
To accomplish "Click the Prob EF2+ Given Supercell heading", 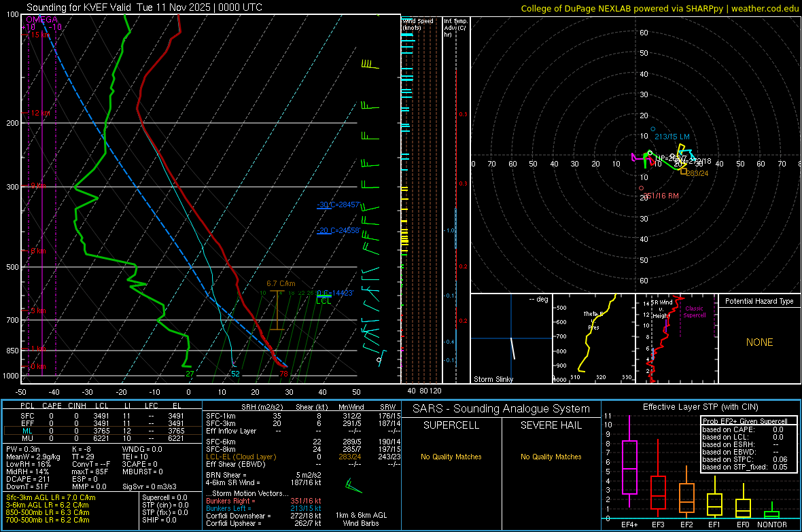I will pos(745,421).
